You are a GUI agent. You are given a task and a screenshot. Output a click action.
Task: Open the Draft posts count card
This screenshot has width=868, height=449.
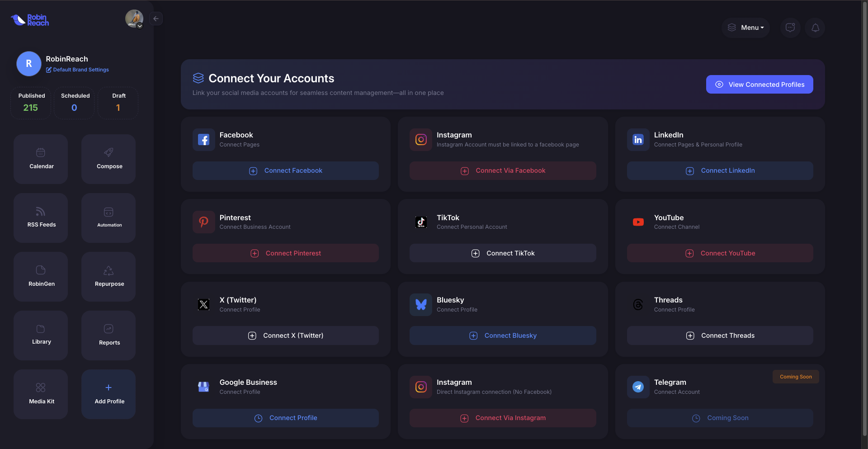[x=118, y=103]
